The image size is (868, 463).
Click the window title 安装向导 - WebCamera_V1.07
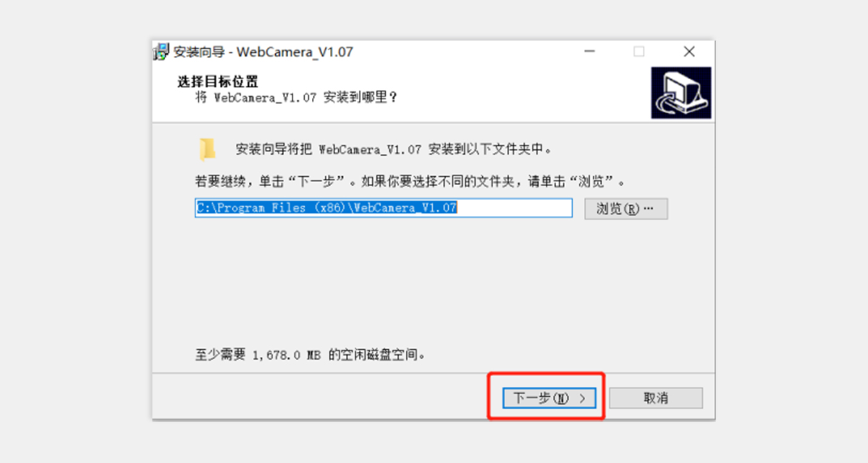pos(264,52)
